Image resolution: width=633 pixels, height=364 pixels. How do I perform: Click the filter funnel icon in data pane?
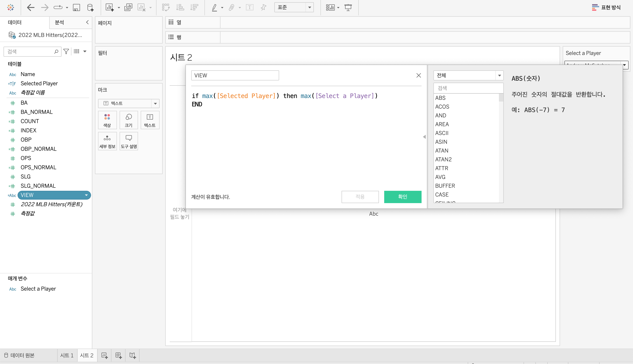click(x=66, y=51)
